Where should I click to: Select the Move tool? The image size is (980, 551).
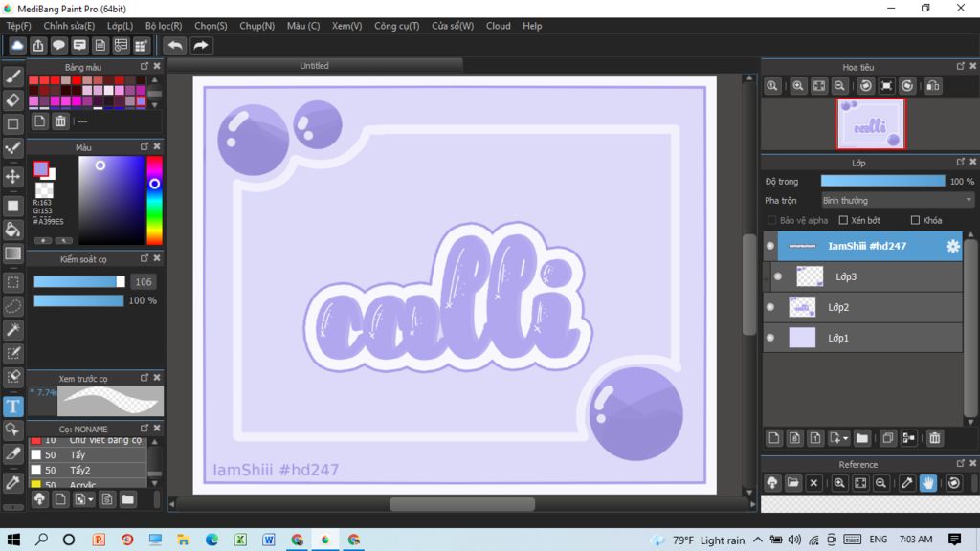pos(12,177)
